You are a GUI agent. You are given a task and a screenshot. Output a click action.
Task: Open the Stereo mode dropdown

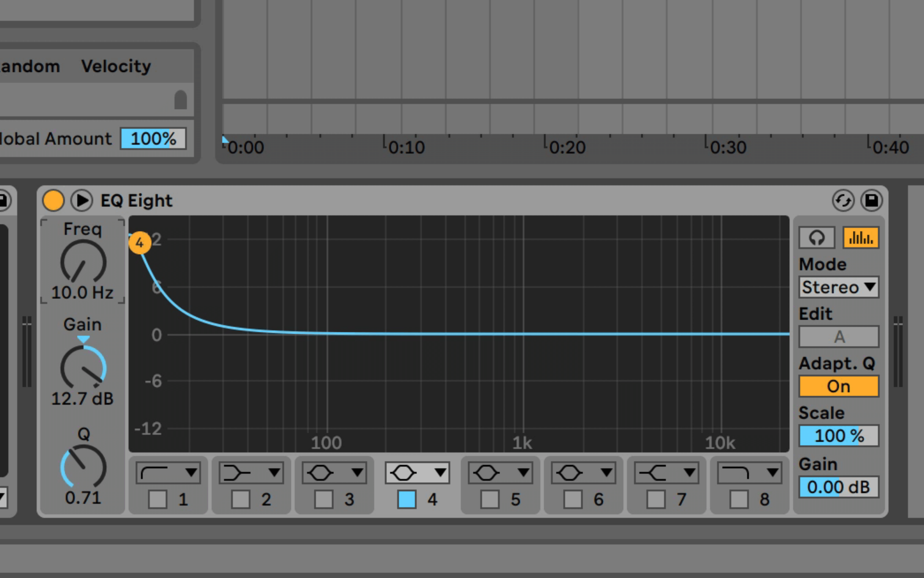pyautogui.click(x=839, y=287)
